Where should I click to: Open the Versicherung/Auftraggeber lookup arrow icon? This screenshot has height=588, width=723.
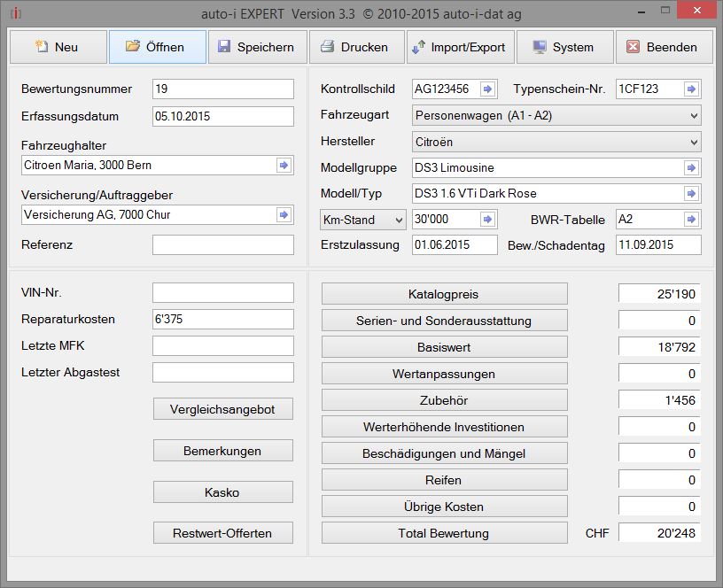pos(284,214)
